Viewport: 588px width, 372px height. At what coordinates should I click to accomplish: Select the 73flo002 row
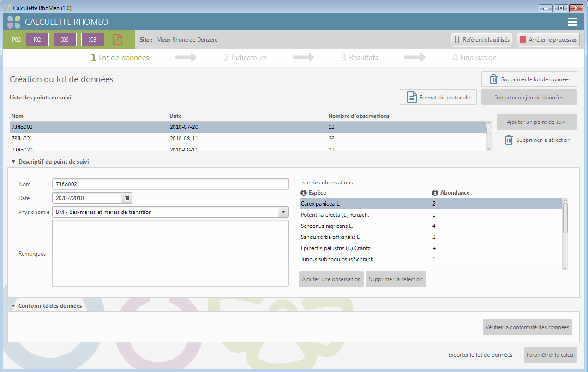tap(247, 127)
